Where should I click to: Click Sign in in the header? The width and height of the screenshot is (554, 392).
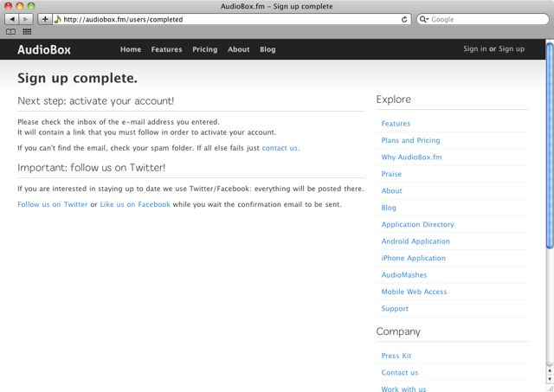(x=475, y=48)
